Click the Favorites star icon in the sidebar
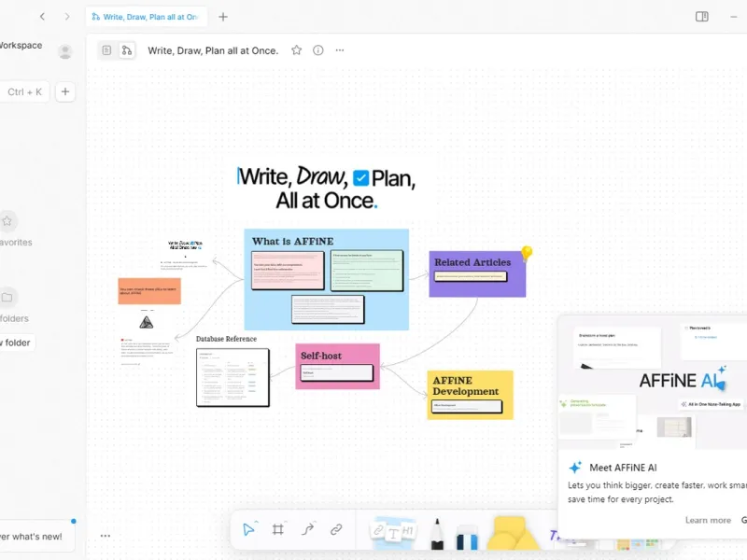 tap(7, 221)
